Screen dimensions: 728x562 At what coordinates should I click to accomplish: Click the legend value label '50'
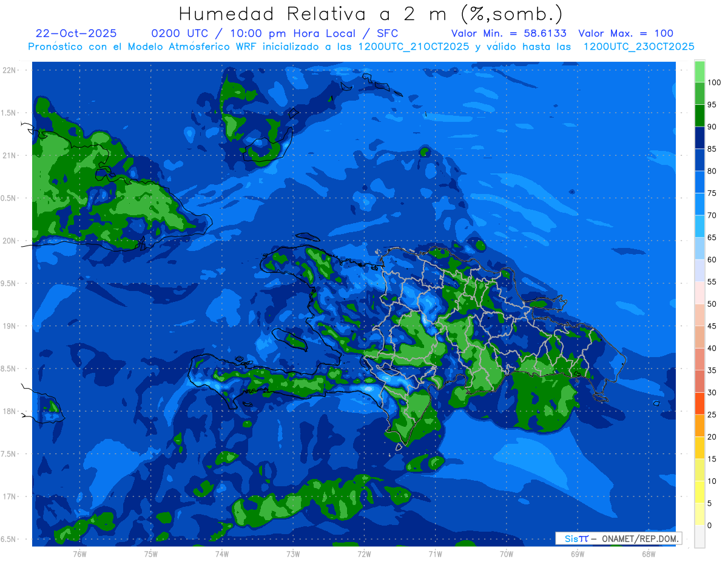pos(712,304)
